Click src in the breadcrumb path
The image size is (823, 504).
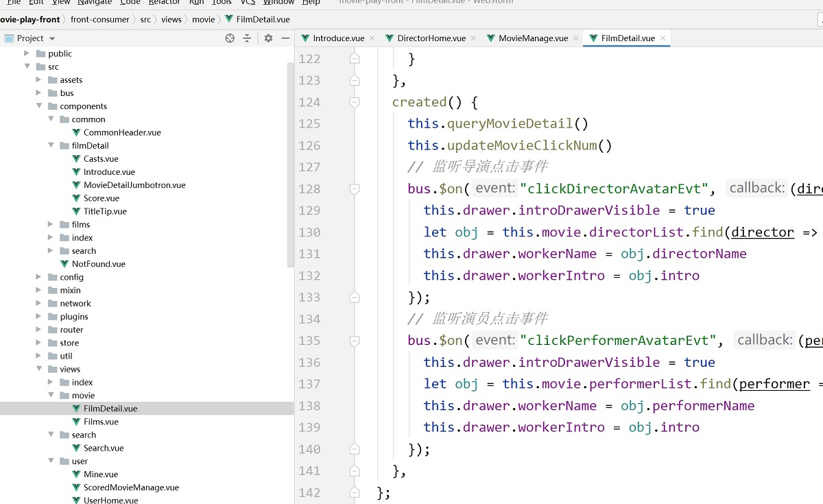click(x=145, y=20)
